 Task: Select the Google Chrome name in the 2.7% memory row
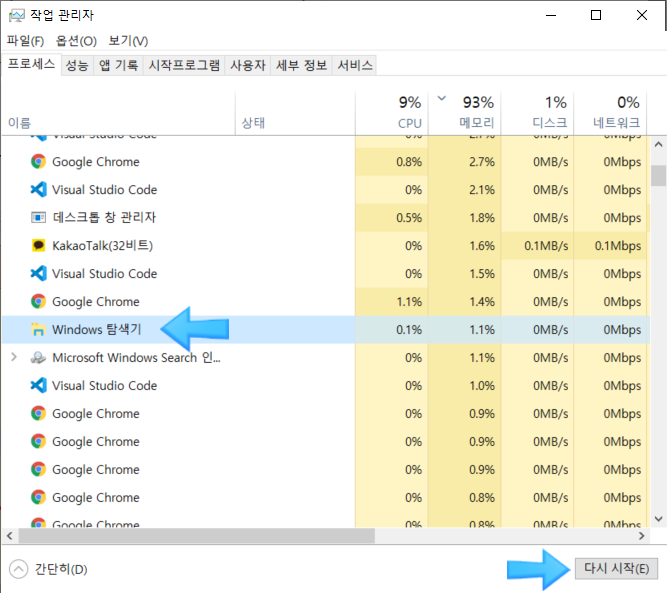tap(96, 162)
